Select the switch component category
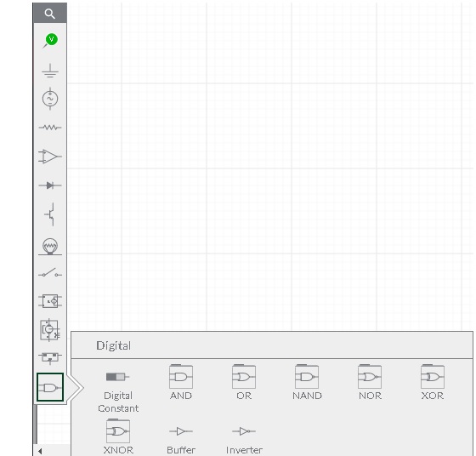This screenshot has height=456, width=476. (x=50, y=272)
